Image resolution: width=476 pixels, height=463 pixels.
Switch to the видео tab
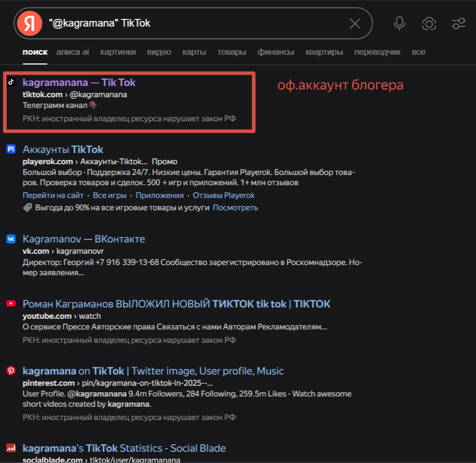click(x=159, y=52)
